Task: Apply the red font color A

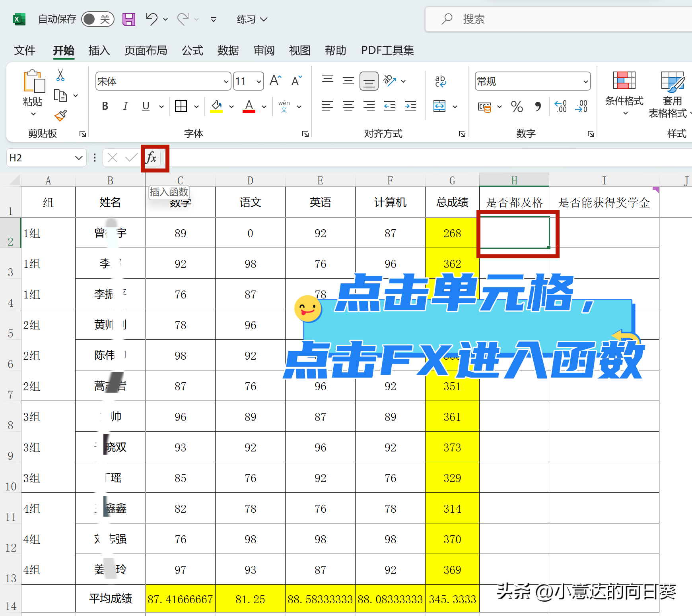Action: point(249,106)
